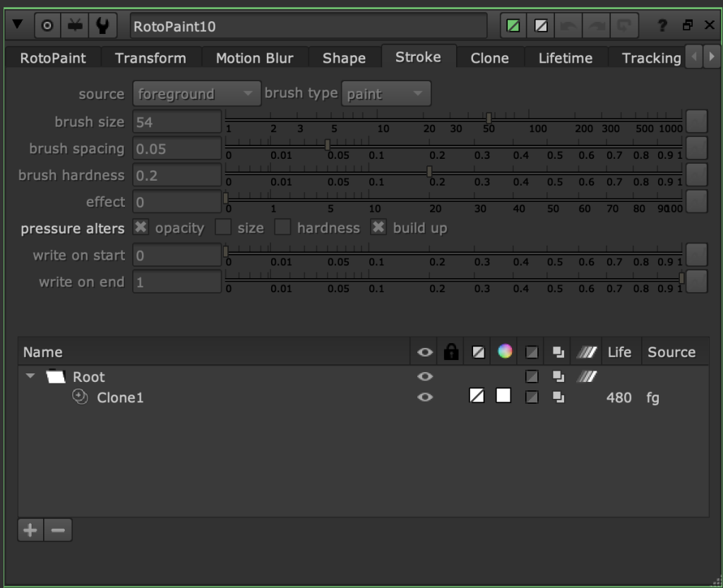Click the invert column header icon
This screenshot has width=723, height=588.
(x=532, y=352)
